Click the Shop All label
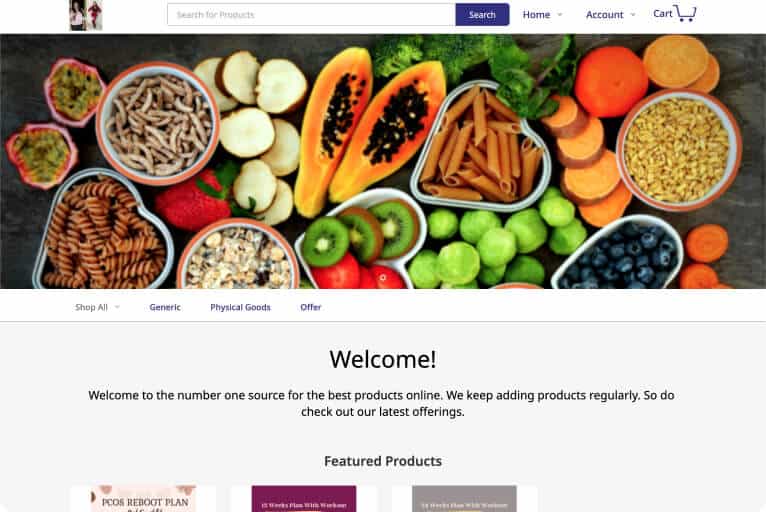 pos(91,307)
